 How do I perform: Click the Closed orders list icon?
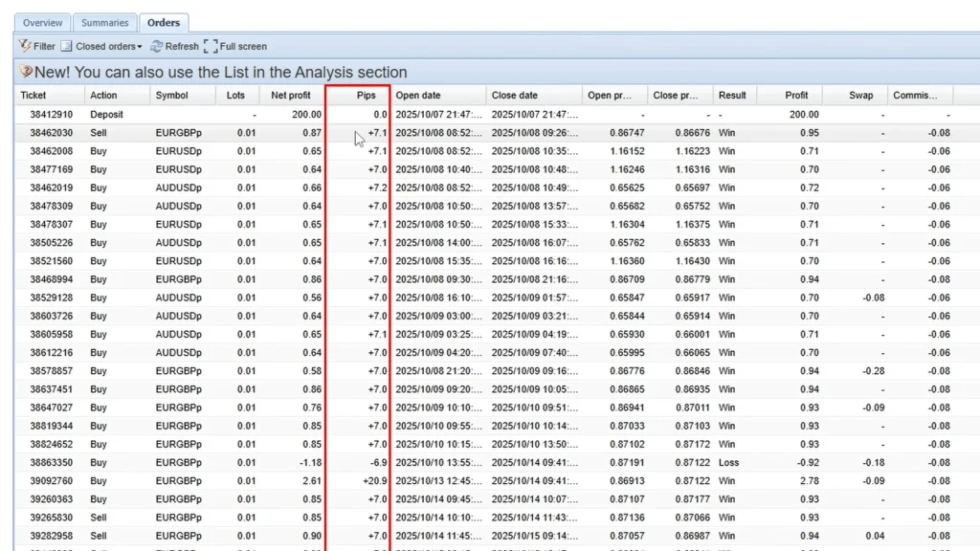pyautogui.click(x=67, y=46)
